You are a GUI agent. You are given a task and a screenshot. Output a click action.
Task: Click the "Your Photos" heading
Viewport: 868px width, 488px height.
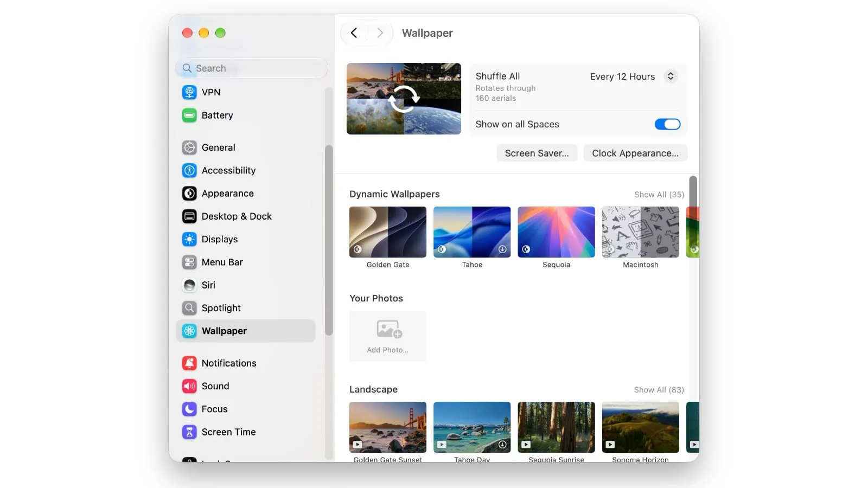(x=376, y=298)
